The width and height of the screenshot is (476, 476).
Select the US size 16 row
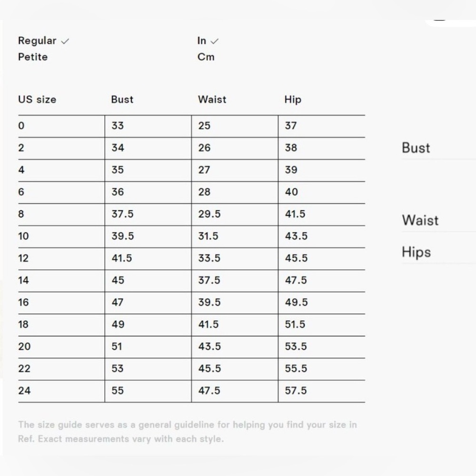(191, 303)
